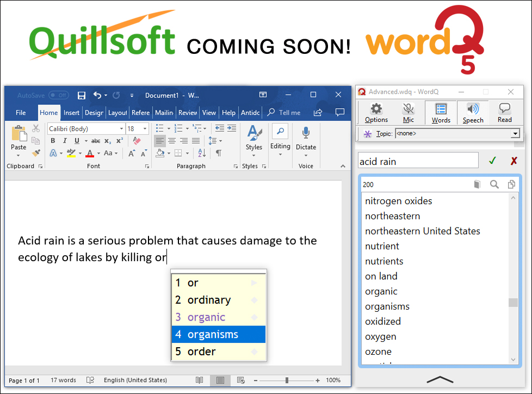532x394 pixels.
Task: Cancel topic with red X
Action: [514, 161]
